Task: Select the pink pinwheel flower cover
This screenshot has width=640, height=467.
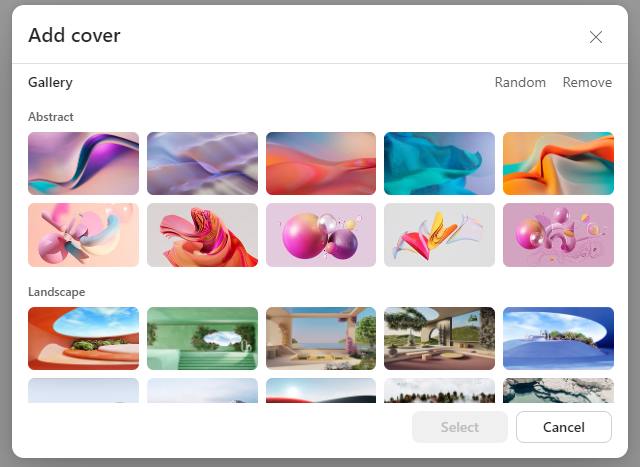Action: coord(83,235)
